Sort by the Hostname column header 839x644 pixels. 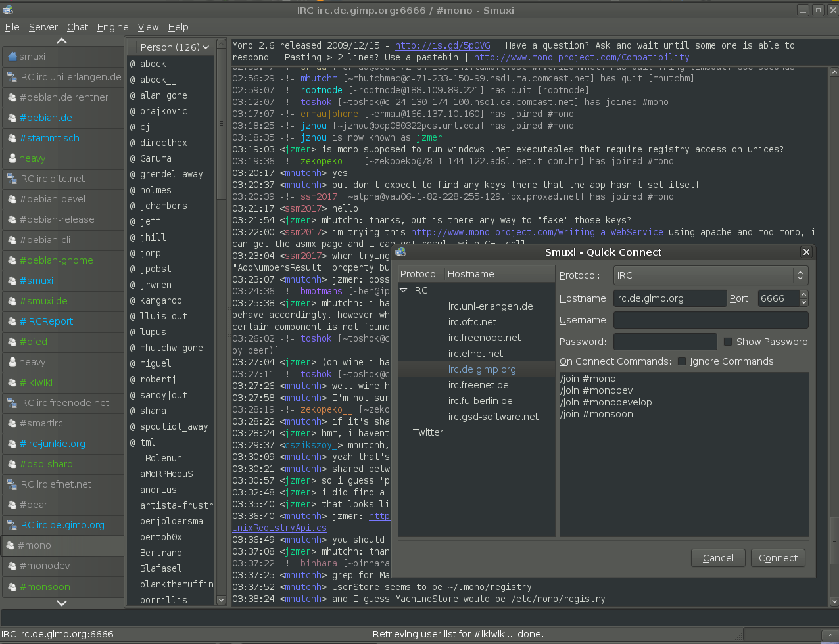500,274
